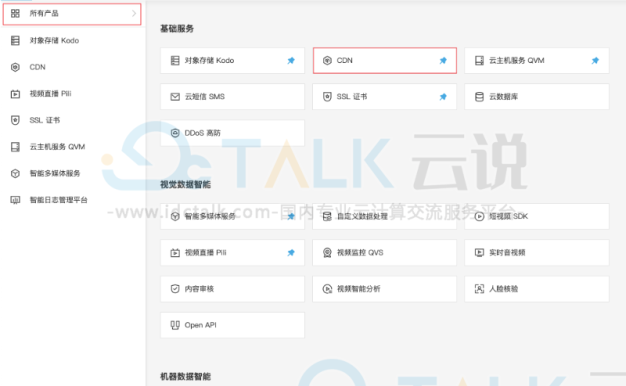Screen dimensions: 626x386
Task: Click 云数据库 database icon
Action: [x=479, y=97]
